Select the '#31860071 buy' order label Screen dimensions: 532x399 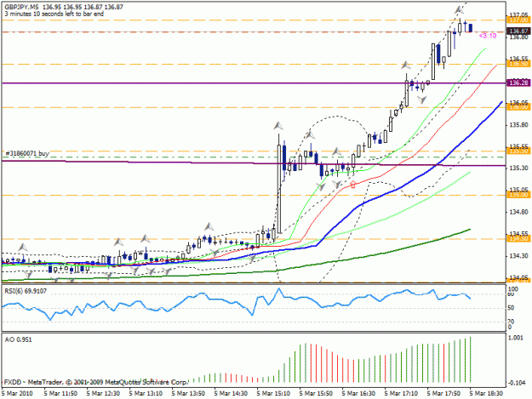coord(27,154)
